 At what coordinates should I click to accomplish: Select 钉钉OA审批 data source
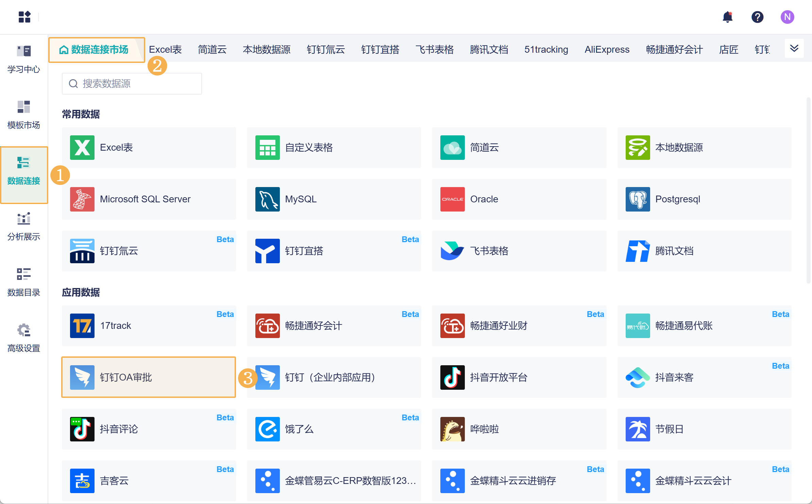click(149, 377)
